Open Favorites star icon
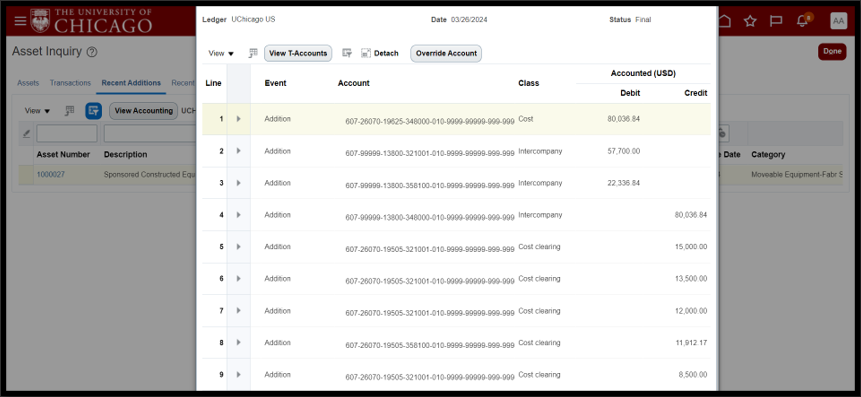Viewport: 861px width, 397px height. [x=750, y=21]
